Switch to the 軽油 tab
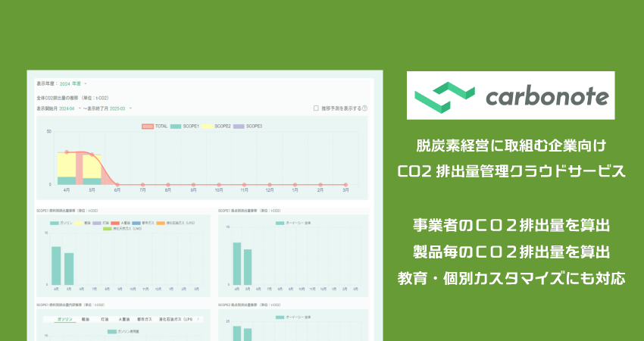Image resolution: width=644 pixels, height=341 pixels. coord(86,319)
